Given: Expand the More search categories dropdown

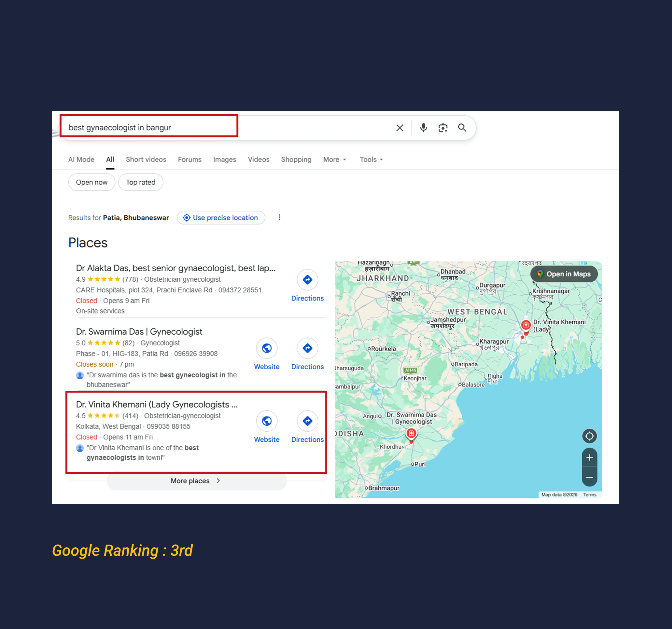Looking at the screenshot, I should pyautogui.click(x=334, y=160).
